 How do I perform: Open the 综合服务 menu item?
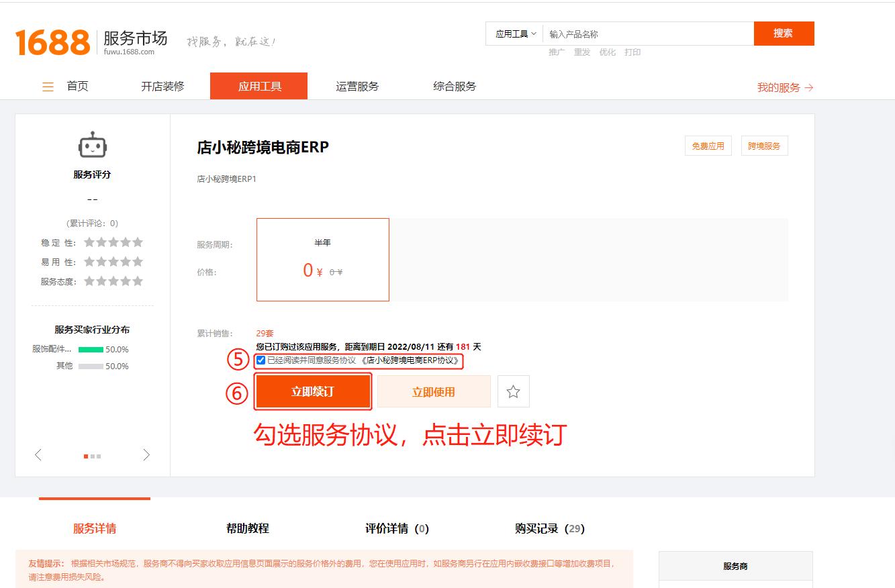tap(453, 86)
